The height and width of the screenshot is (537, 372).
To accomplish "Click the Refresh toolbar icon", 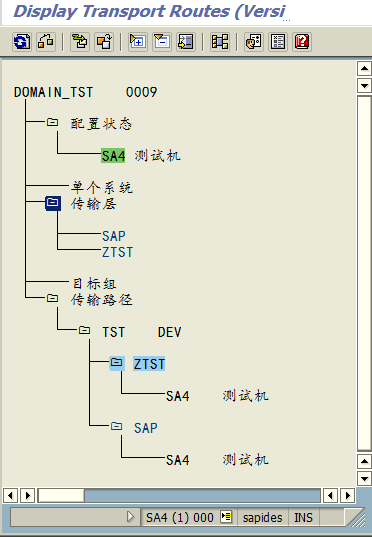I will point(22,42).
